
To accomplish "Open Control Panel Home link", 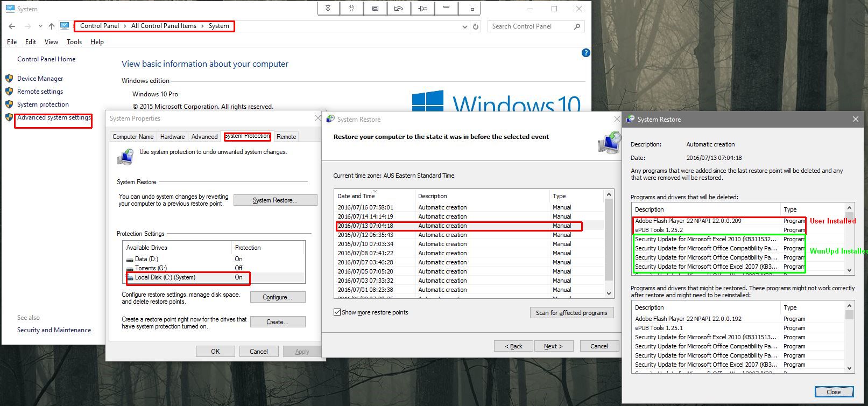I will click(x=46, y=59).
